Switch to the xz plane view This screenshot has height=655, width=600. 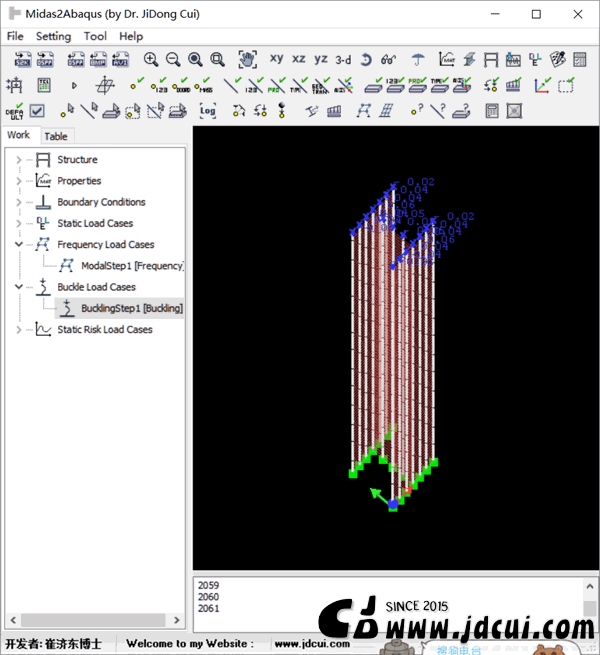(298, 58)
